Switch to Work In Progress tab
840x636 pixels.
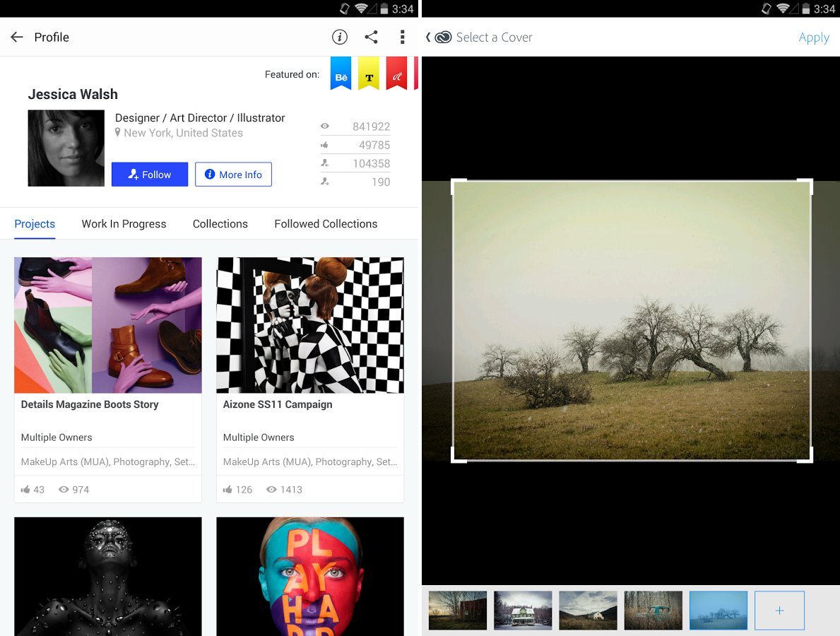coord(124,224)
